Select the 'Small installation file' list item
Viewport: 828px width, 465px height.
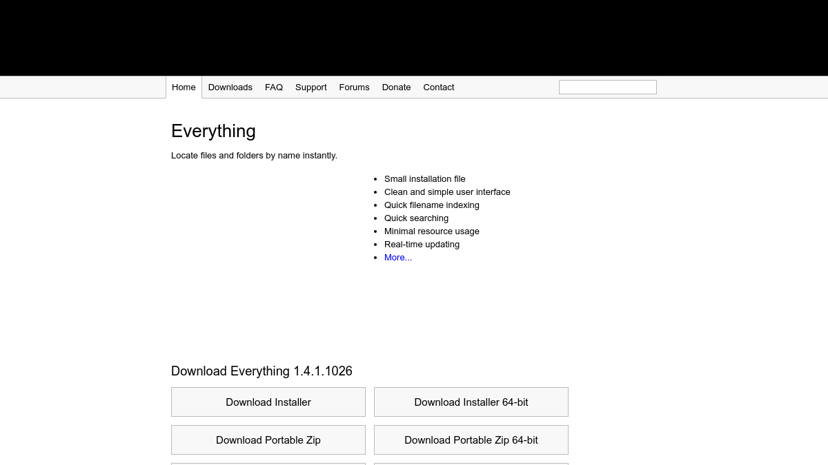click(x=425, y=179)
